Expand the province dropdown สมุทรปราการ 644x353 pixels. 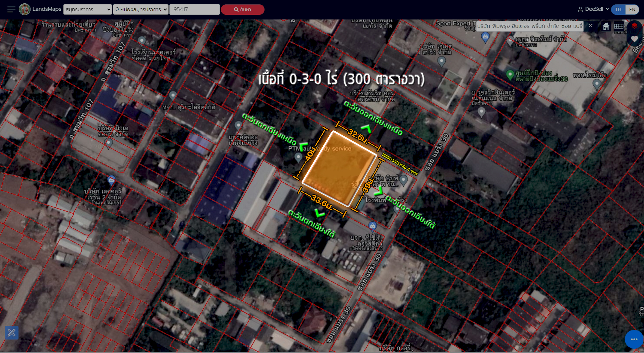click(x=87, y=9)
